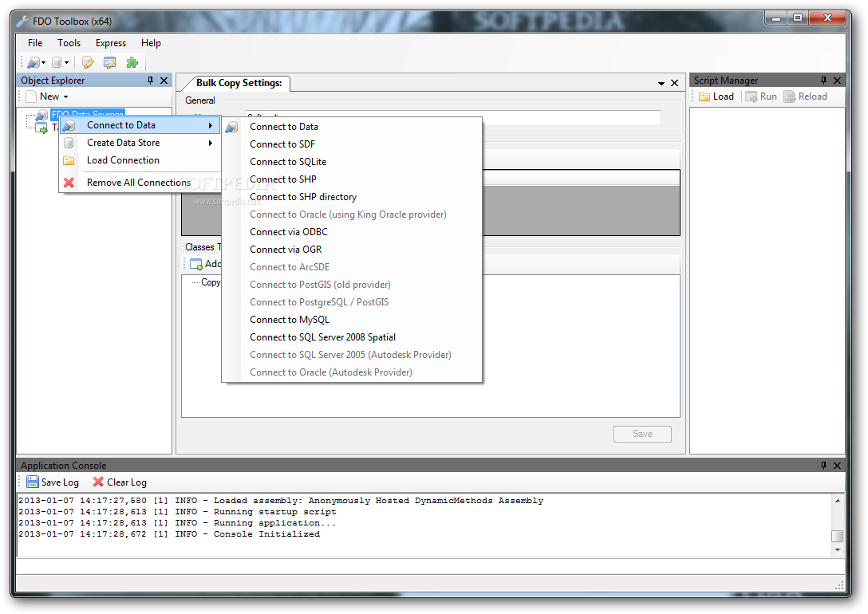Close the Application Console panel

837,466
